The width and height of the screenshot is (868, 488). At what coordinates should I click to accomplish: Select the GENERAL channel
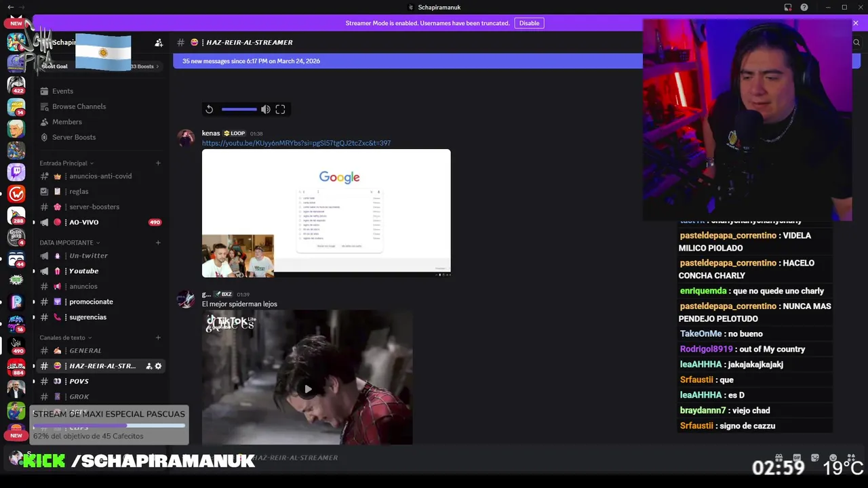click(x=100, y=350)
